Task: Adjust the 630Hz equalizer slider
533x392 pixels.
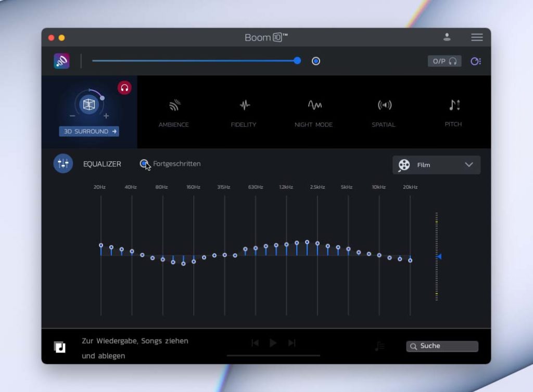Action: click(255, 249)
